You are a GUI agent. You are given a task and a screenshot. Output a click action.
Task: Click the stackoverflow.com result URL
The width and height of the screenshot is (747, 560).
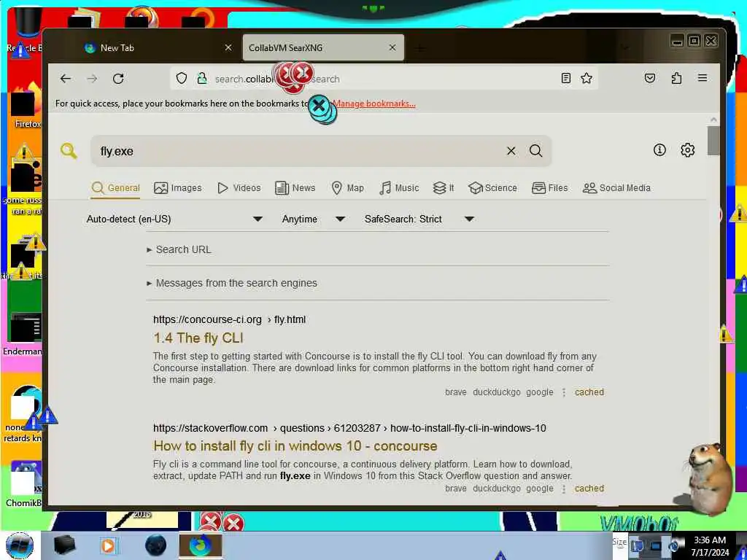pos(349,428)
